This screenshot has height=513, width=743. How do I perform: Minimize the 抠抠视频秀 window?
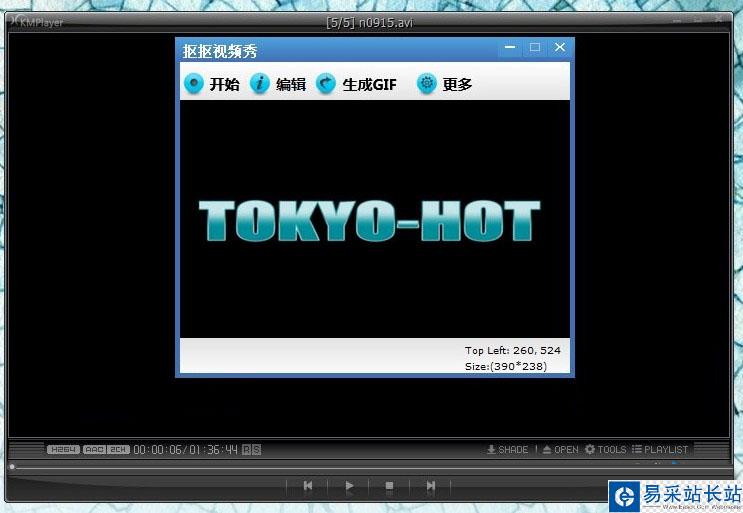point(510,47)
